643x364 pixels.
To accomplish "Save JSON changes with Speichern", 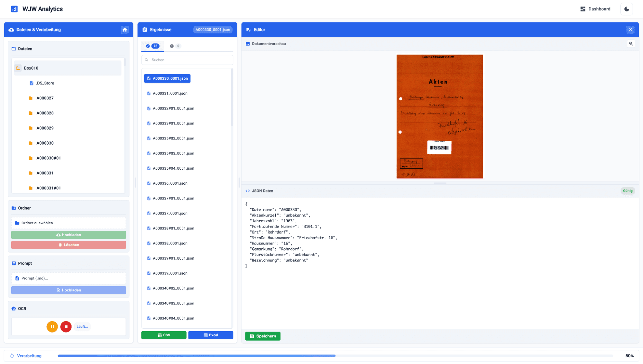I will [x=262, y=336].
